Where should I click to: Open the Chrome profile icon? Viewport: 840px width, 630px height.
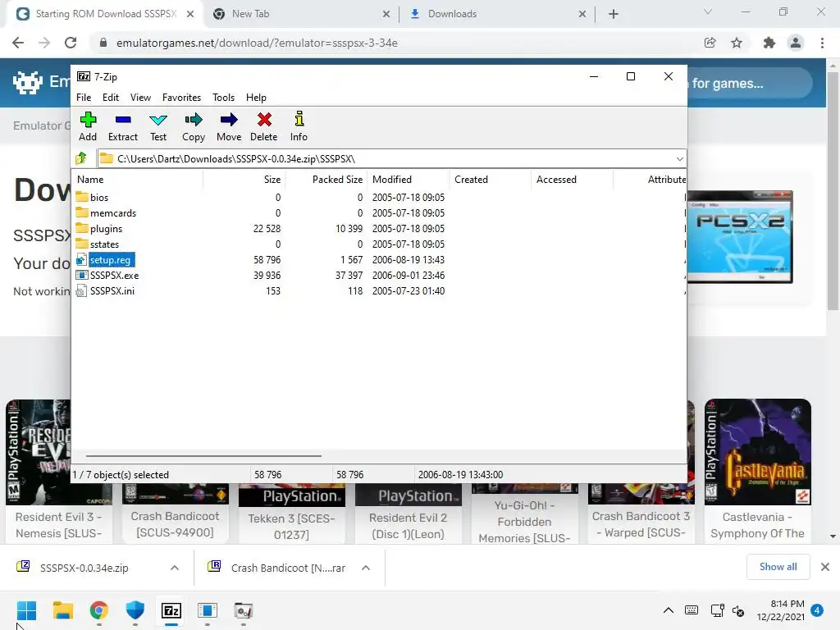[x=796, y=43]
